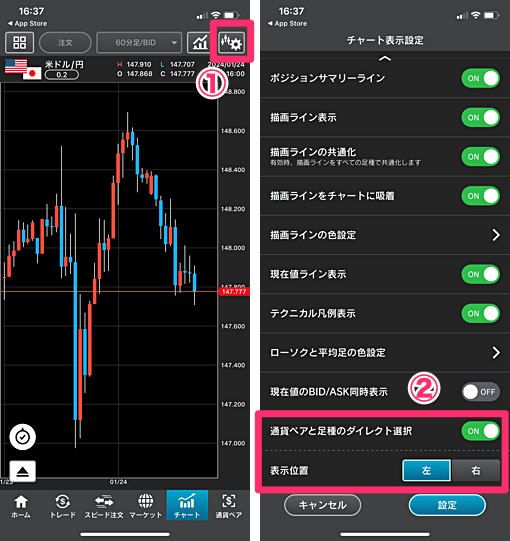The width and height of the screenshot is (510, 541).
Task: Open the スピード注文 speed order icon
Action: click(104, 506)
